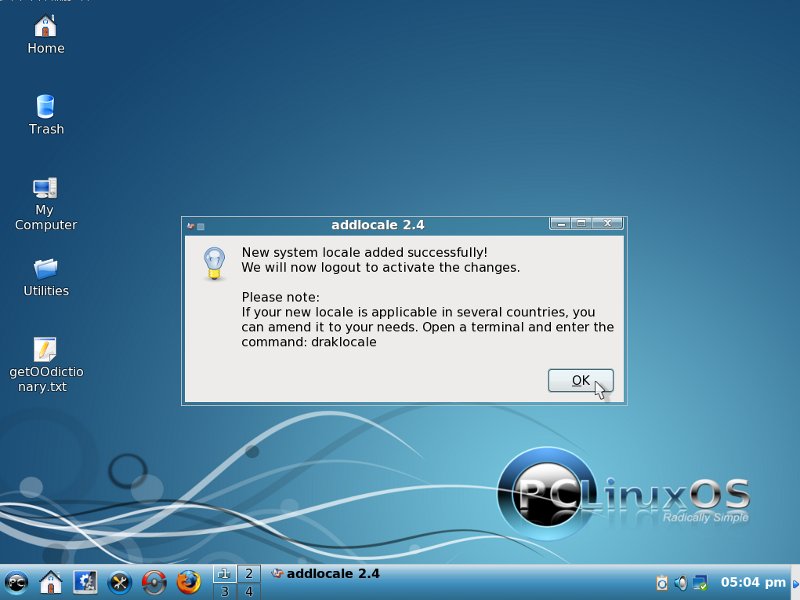Image resolution: width=800 pixels, height=600 pixels.
Task: Click OK in the addlocale dialog
Action: point(580,380)
